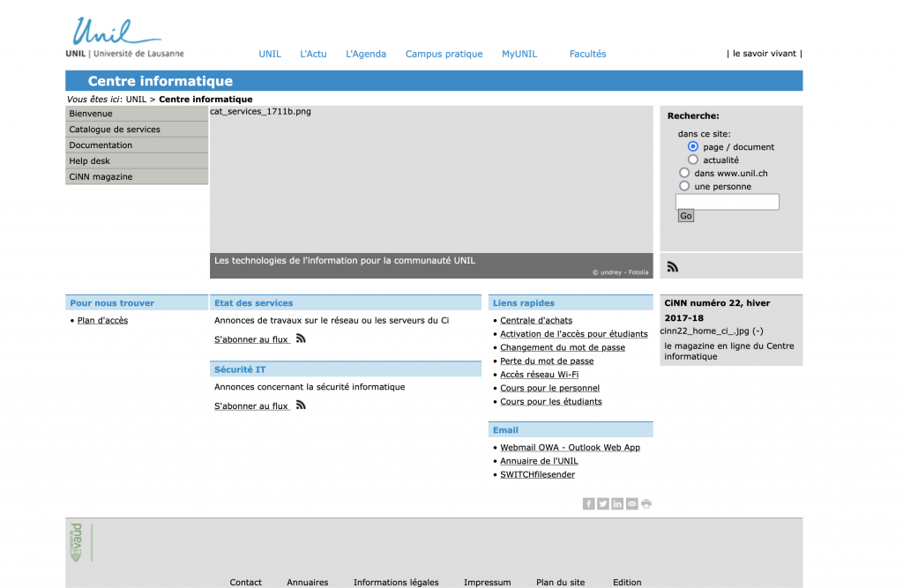Open the Facultés top menu
903x588 pixels.
(x=587, y=54)
